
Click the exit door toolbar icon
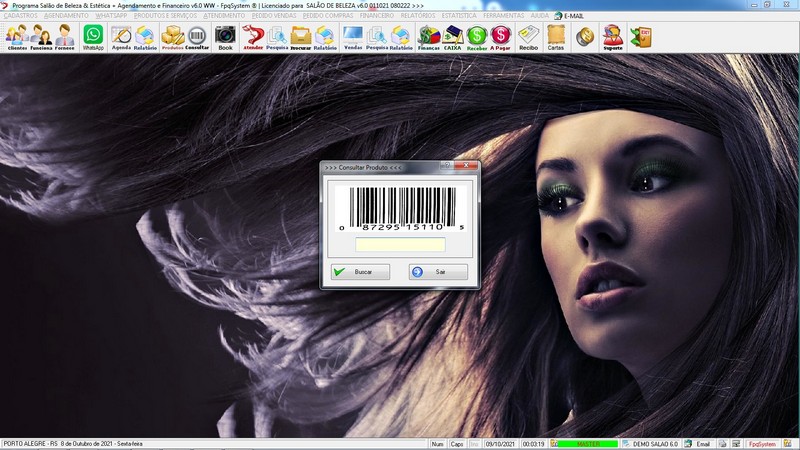pos(640,37)
